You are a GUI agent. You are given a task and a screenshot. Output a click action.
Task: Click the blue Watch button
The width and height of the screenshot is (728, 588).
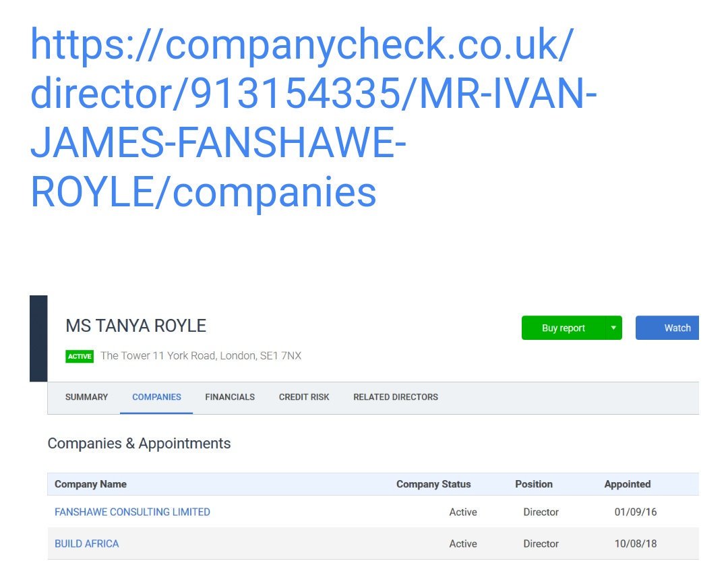[667, 328]
